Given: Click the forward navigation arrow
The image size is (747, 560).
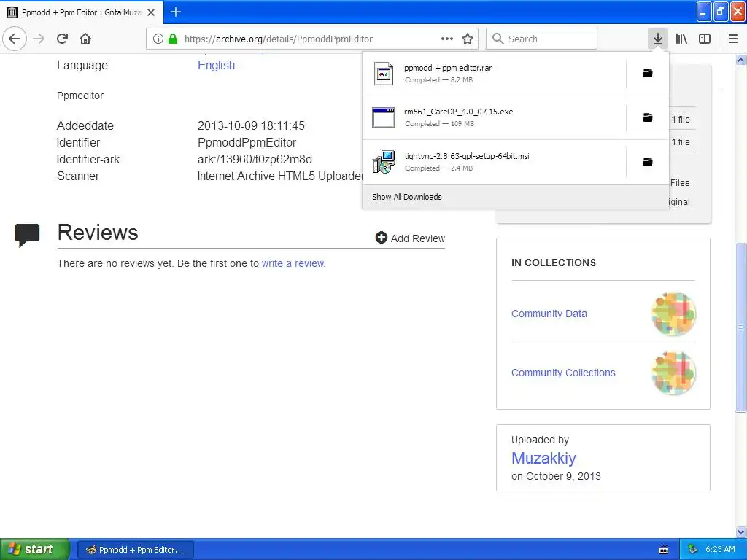Looking at the screenshot, I should pyautogui.click(x=39, y=39).
